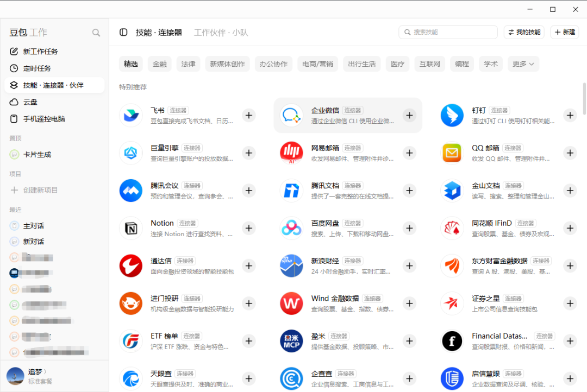
Task: Add the 腾讯文档 connector with plus button
Action: [410, 191]
